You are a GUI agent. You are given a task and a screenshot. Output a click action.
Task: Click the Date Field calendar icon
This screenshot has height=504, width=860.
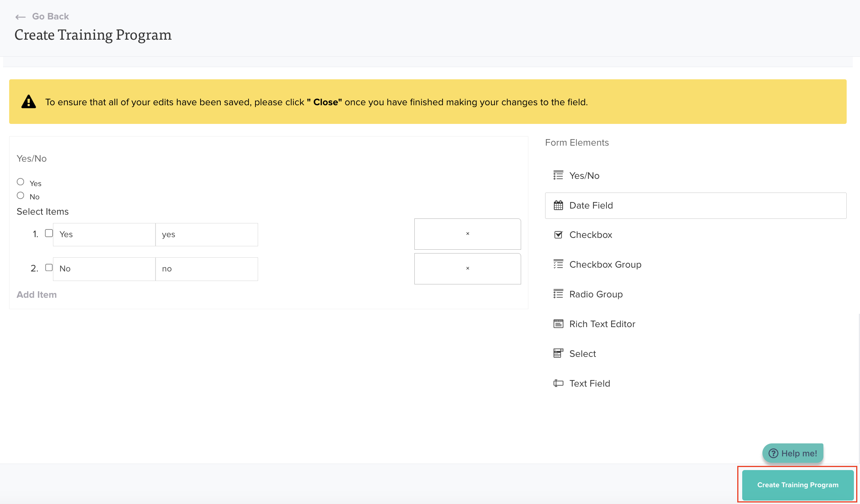(x=558, y=205)
